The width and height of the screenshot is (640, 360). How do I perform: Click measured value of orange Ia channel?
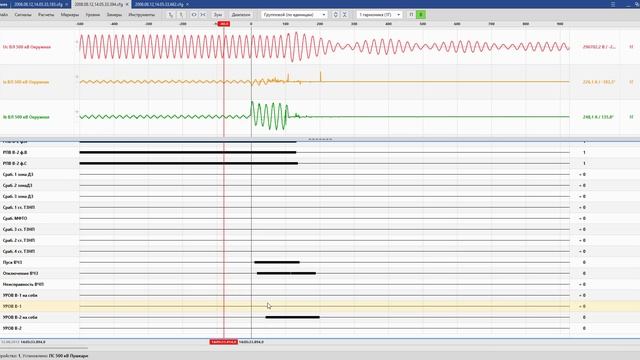[598, 82]
